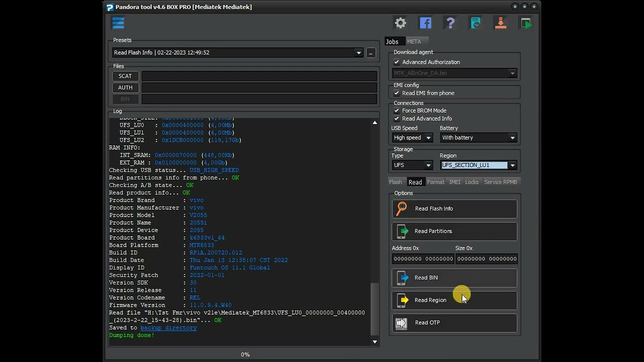Screen dimensions: 644x362
Task: Click the Address 0x input field
Action: pos(423,259)
